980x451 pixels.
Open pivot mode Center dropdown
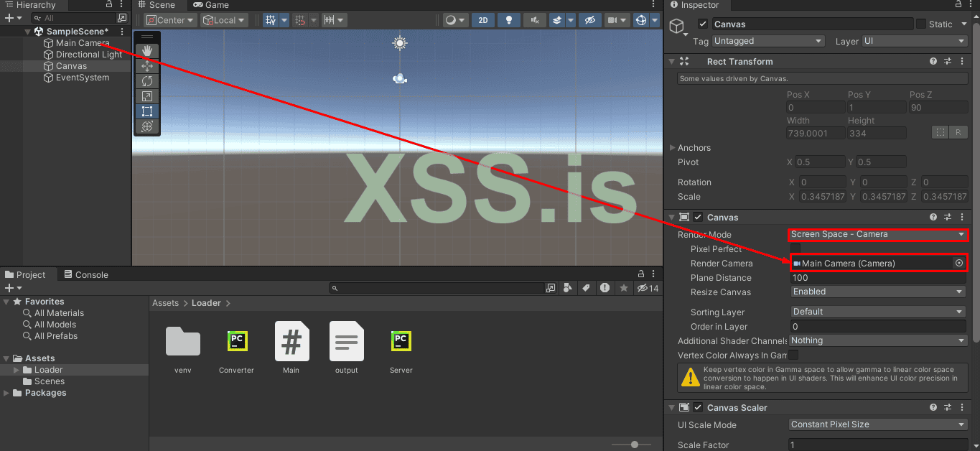tap(169, 20)
